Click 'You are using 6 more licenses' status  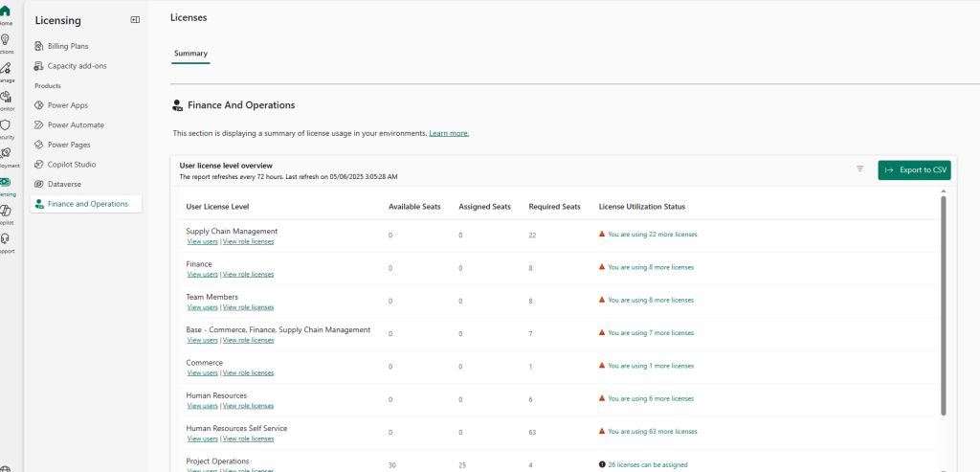click(651, 399)
